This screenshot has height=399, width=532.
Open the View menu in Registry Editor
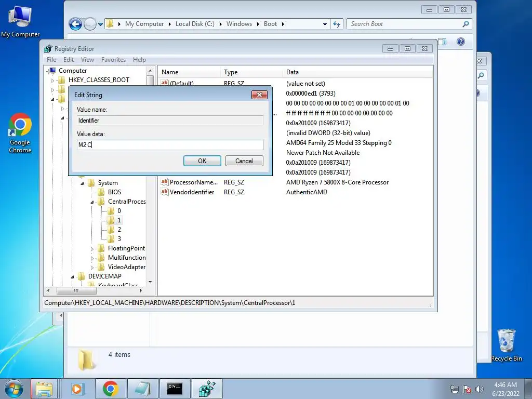(x=87, y=60)
